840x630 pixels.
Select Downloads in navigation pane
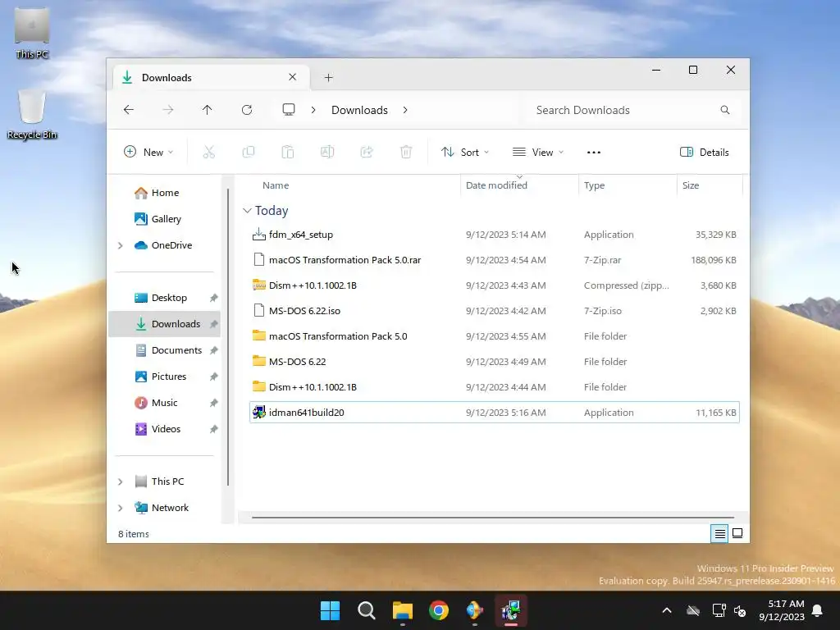164,324
